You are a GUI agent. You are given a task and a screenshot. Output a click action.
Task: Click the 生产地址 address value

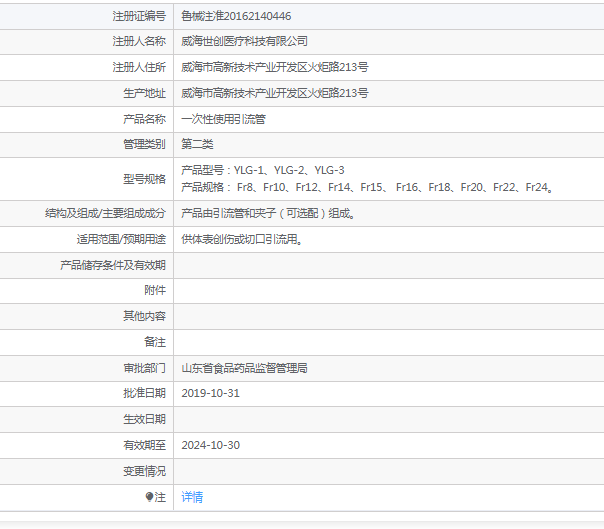pyautogui.click(x=275, y=93)
